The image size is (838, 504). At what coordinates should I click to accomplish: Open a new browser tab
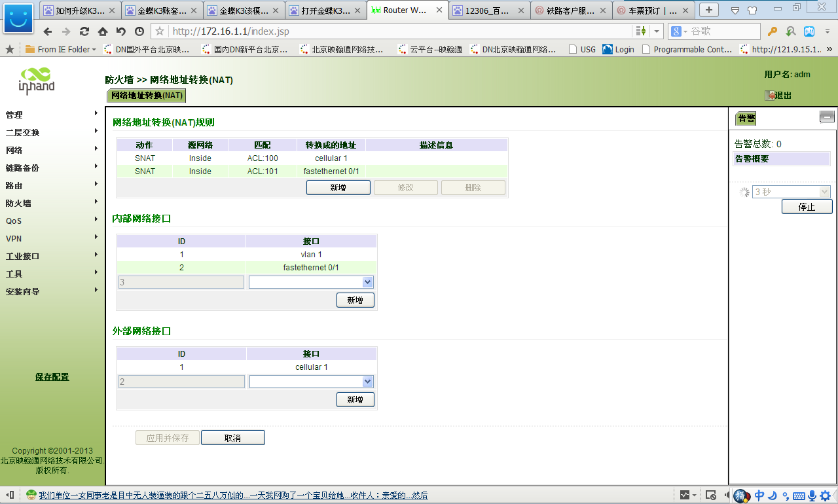(709, 10)
